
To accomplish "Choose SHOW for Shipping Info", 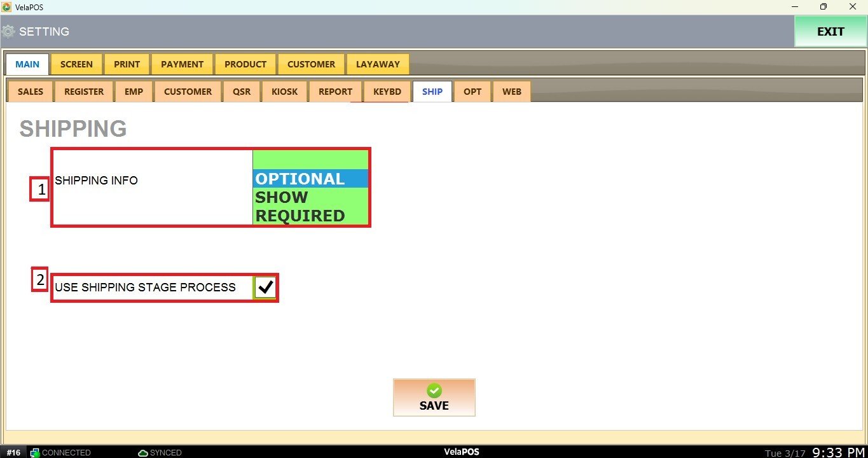I will tap(310, 197).
